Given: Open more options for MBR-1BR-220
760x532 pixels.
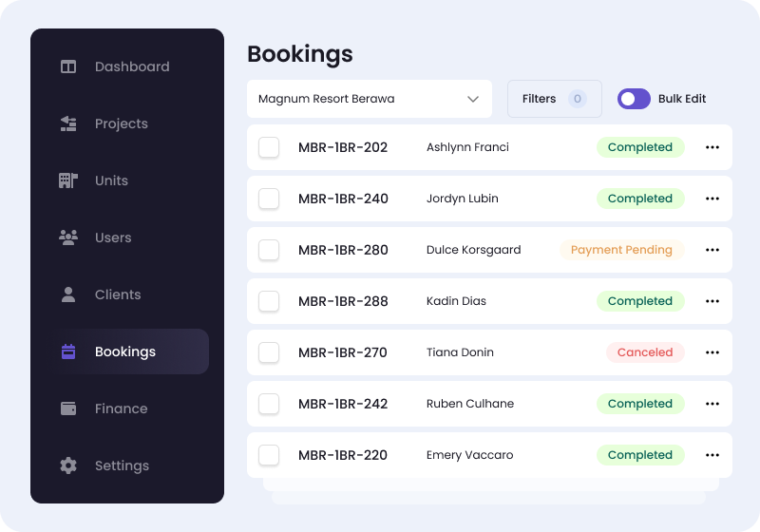Looking at the screenshot, I should [712, 455].
